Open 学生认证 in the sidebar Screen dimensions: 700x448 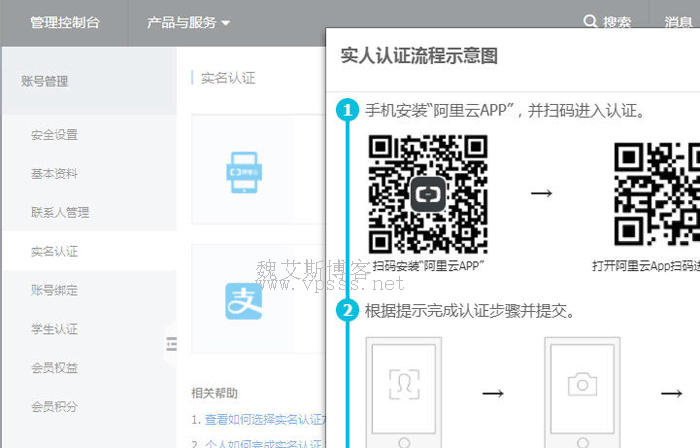pos(54,329)
